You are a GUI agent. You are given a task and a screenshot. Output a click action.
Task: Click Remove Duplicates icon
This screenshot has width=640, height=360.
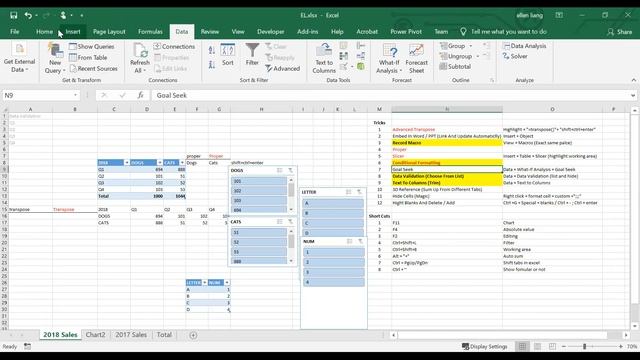344,56
